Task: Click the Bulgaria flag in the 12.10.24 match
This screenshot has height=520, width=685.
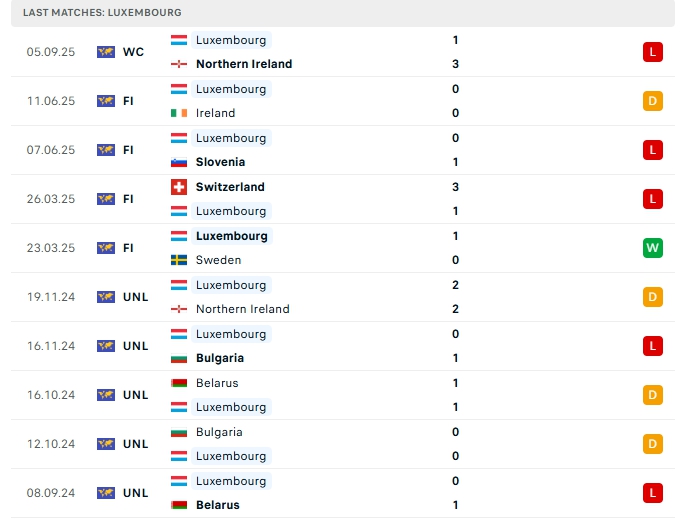Action: (x=179, y=432)
